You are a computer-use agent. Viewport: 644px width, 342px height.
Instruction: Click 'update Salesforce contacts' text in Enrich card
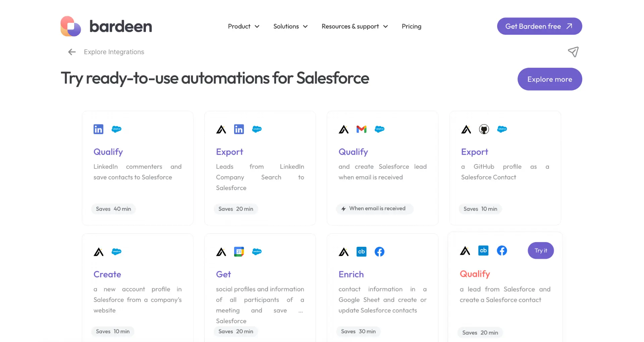[x=378, y=310]
